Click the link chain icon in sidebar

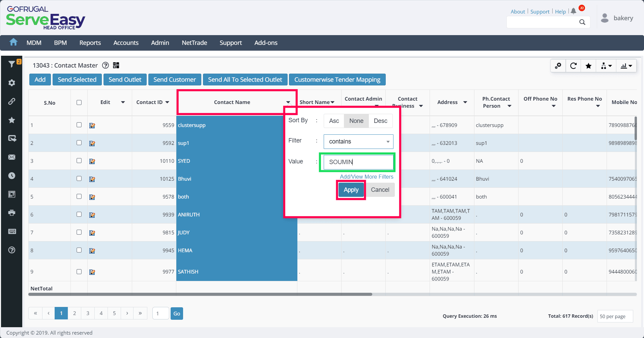(12, 101)
